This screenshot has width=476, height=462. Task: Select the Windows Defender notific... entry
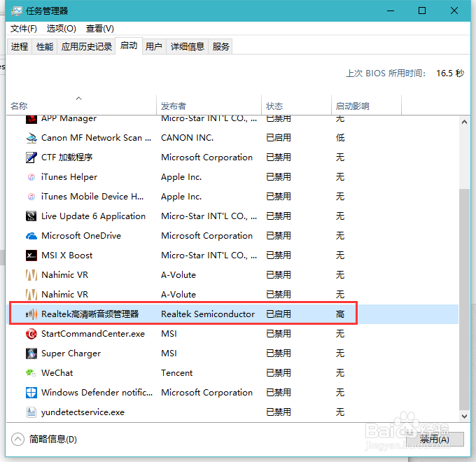point(97,393)
